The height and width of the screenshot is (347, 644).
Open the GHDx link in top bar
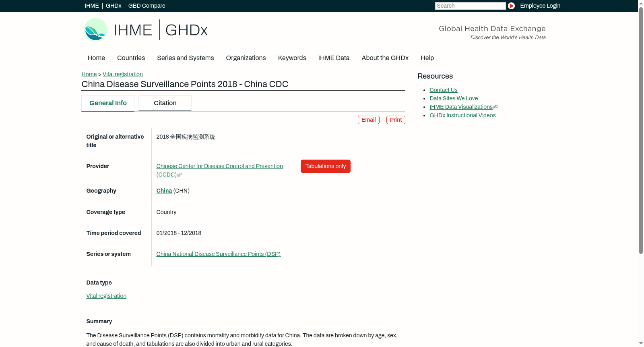pyautogui.click(x=114, y=6)
